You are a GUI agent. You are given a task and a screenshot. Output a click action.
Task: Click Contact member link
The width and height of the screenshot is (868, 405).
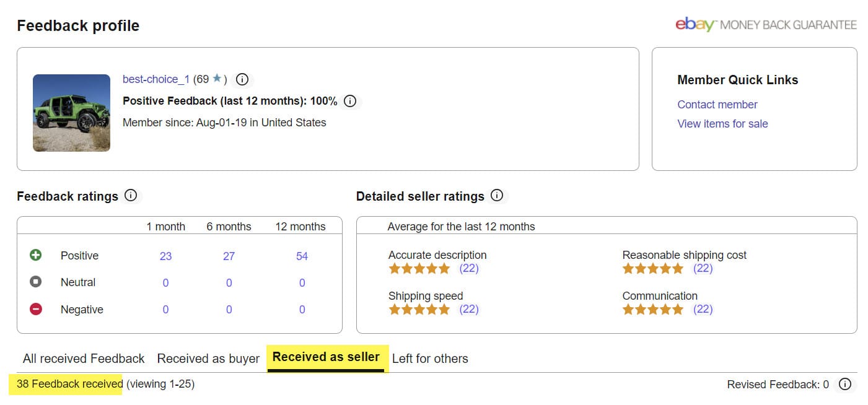tap(717, 105)
